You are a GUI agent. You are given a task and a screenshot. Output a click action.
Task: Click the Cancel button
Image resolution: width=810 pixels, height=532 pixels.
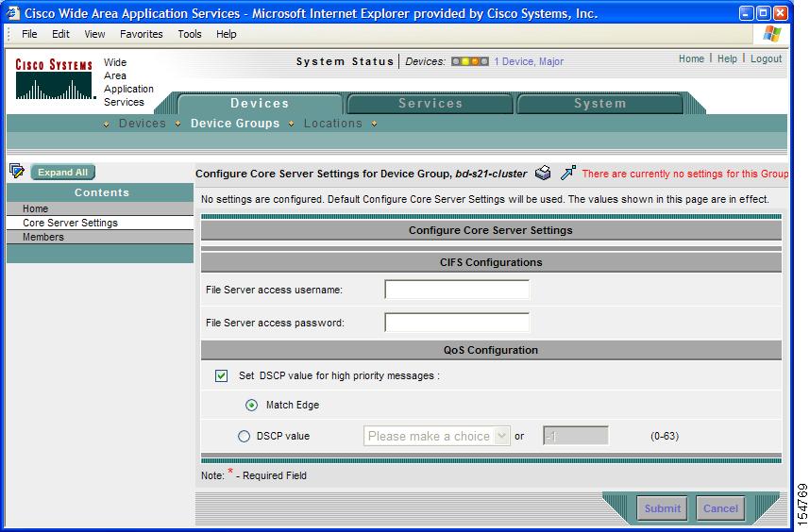pos(720,508)
